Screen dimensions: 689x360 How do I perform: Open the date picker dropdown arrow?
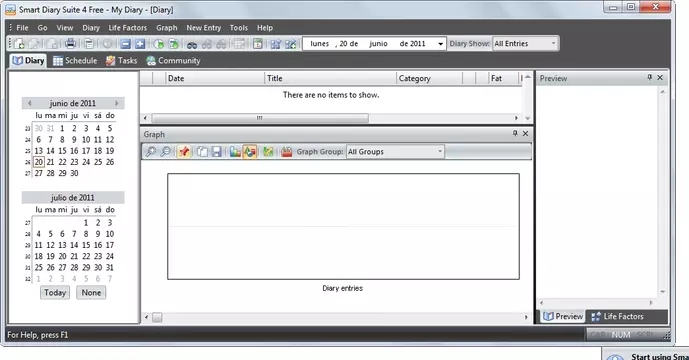point(440,44)
